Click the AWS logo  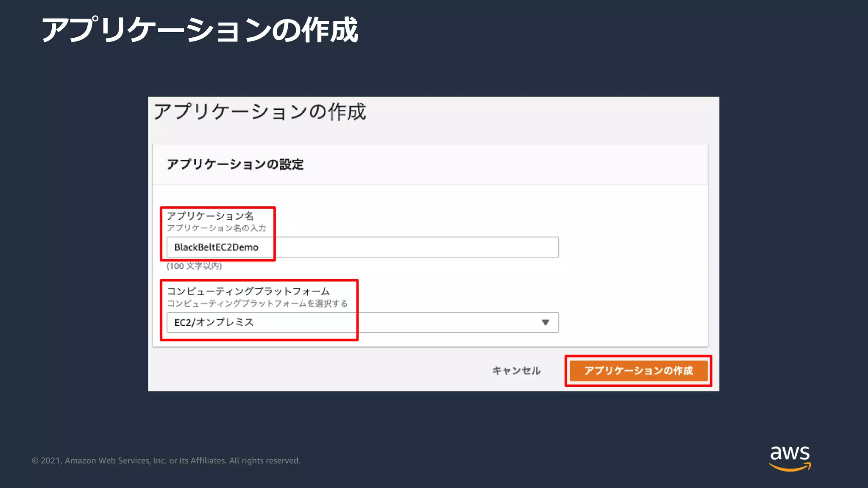point(790,458)
